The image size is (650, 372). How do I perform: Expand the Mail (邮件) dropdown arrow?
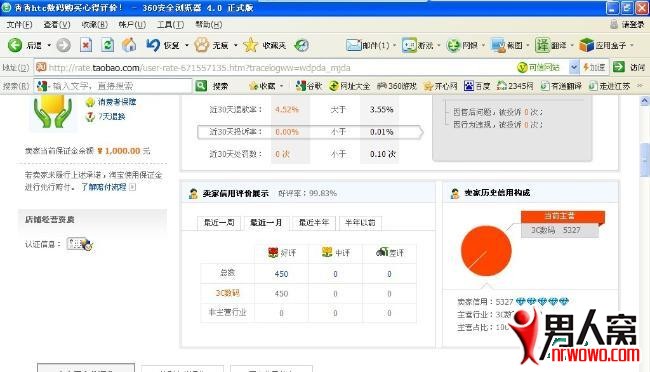[x=394, y=45]
